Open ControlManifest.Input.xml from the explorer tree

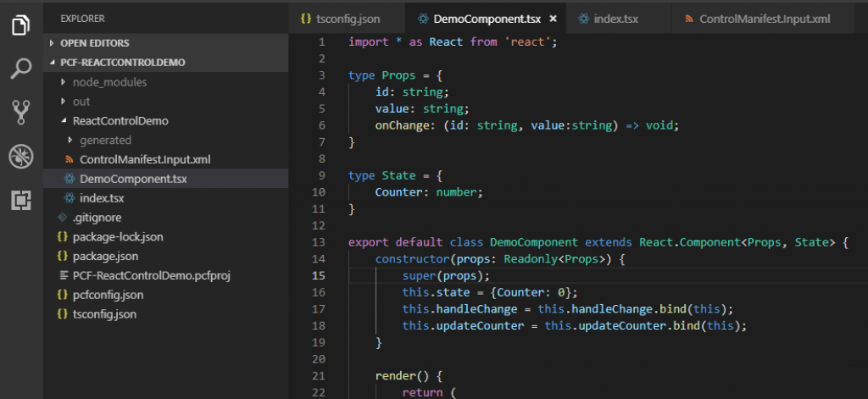[145, 160]
